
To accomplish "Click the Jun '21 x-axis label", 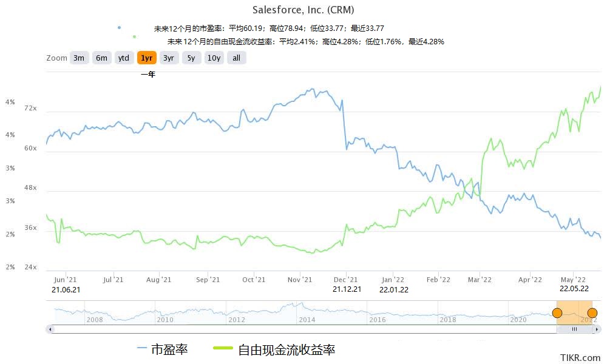I will [x=66, y=280].
